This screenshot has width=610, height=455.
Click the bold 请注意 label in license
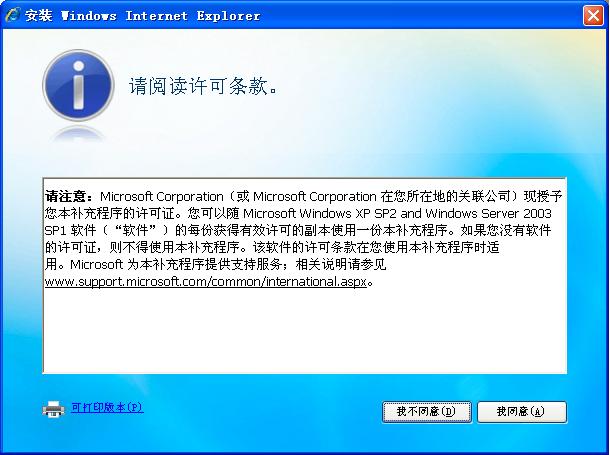coord(69,196)
